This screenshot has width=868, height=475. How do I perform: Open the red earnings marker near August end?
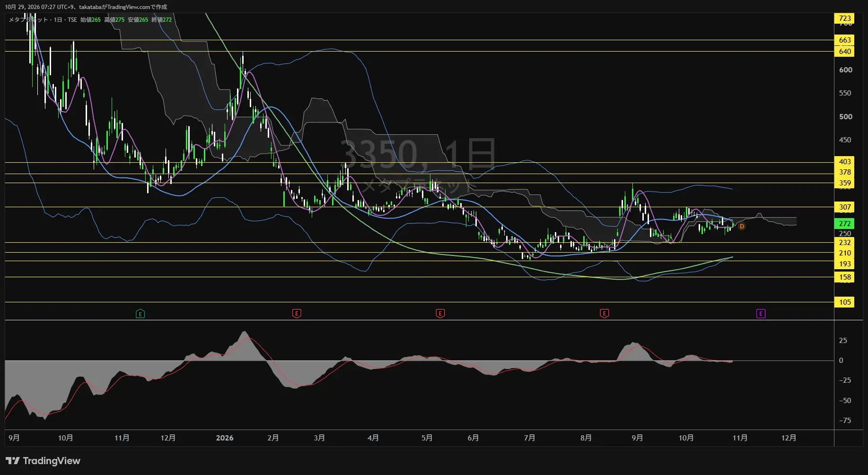pos(604,314)
